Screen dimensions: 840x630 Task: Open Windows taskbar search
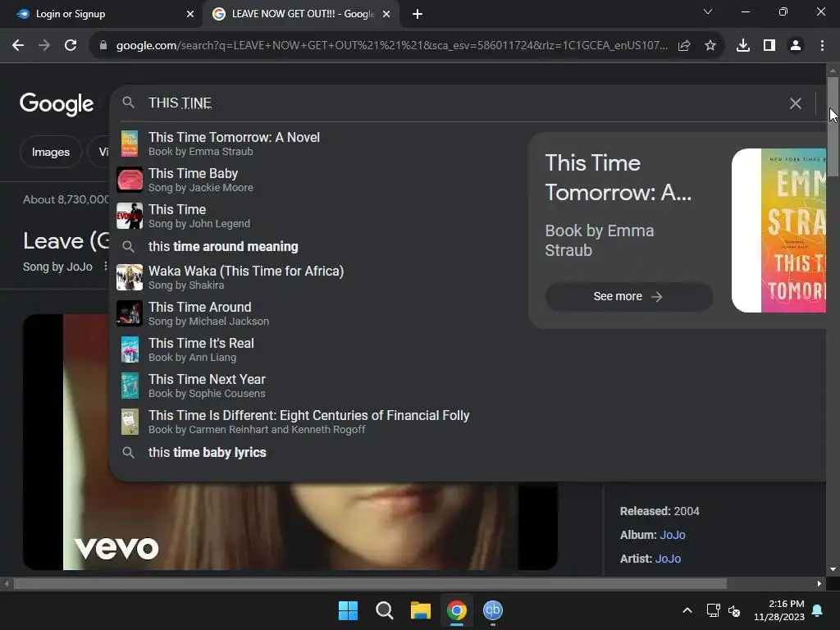click(385, 610)
